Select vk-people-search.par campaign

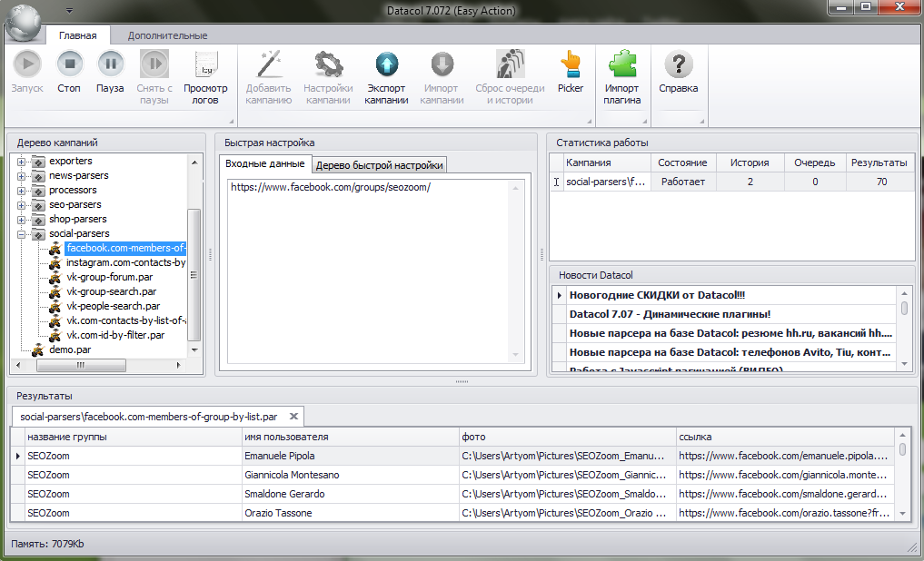pyautogui.click(x=114, y=306)
